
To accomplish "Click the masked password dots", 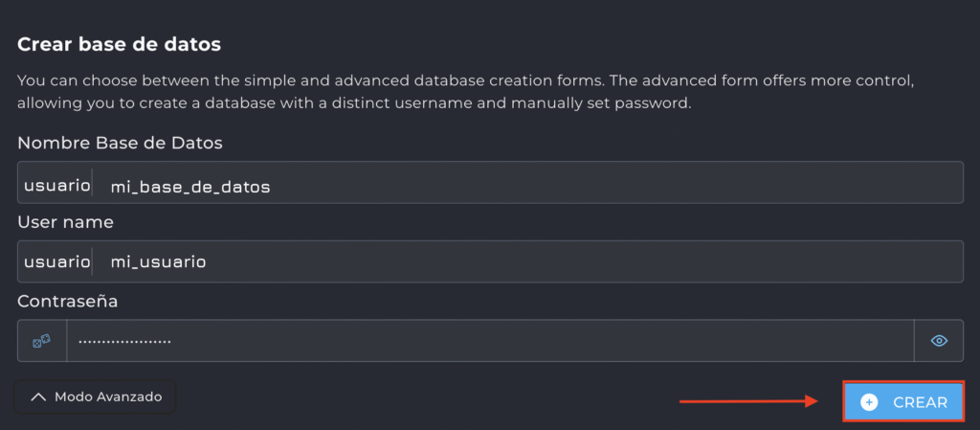I will point(124,341).
